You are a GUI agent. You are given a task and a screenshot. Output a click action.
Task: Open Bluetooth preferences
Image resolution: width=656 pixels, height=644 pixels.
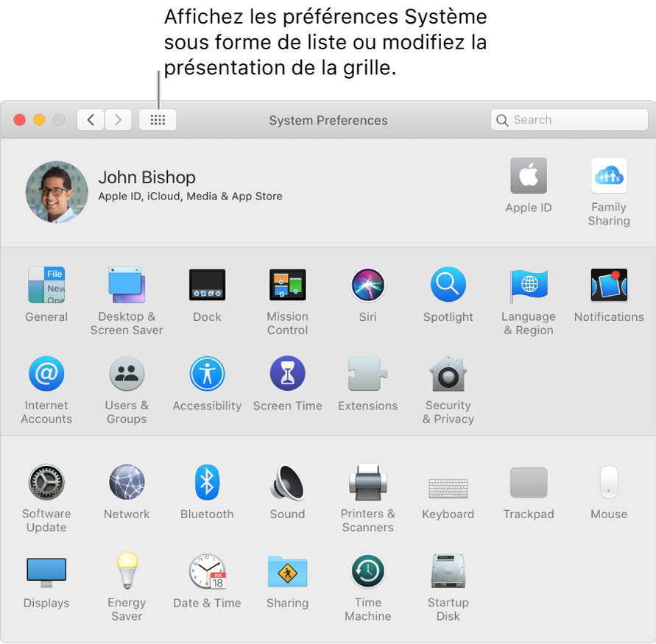(207, 482)
